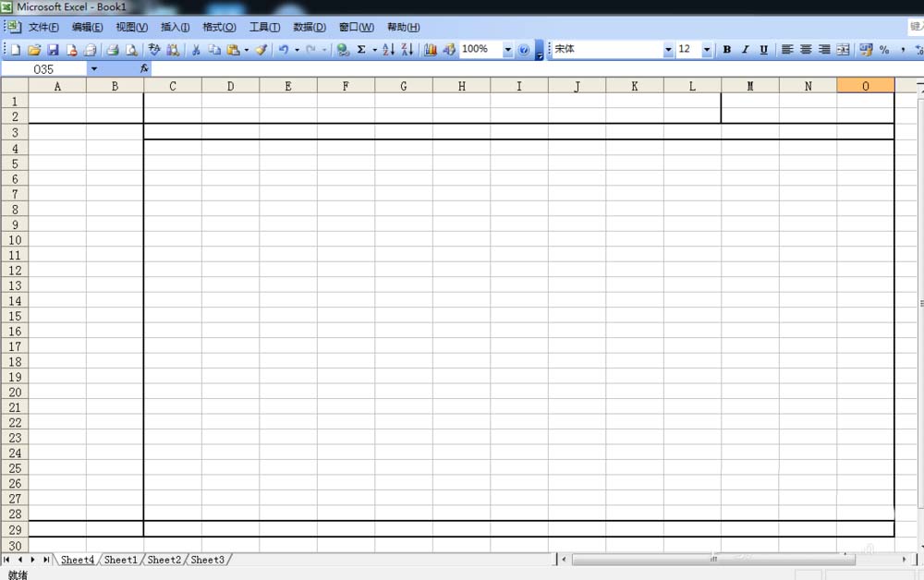Click the Save icon in toolbar
Image resolution: width=924 pixels, height=580 pixels.
53,50
